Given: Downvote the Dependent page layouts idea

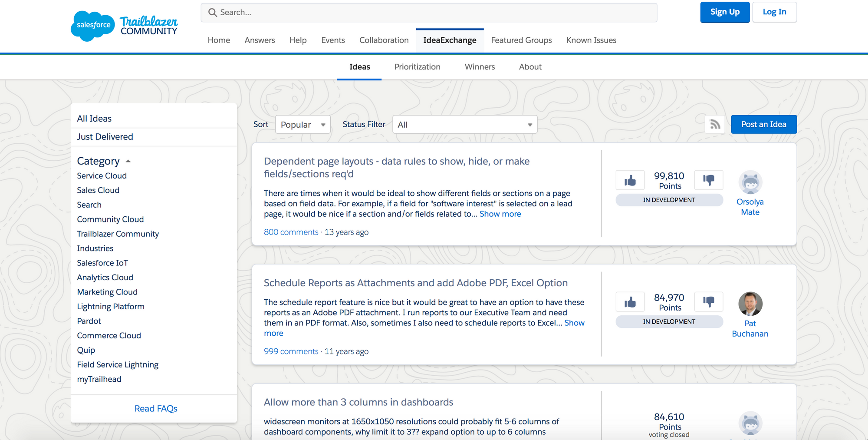Looking at the screenshot, I should tap(709, 180).
